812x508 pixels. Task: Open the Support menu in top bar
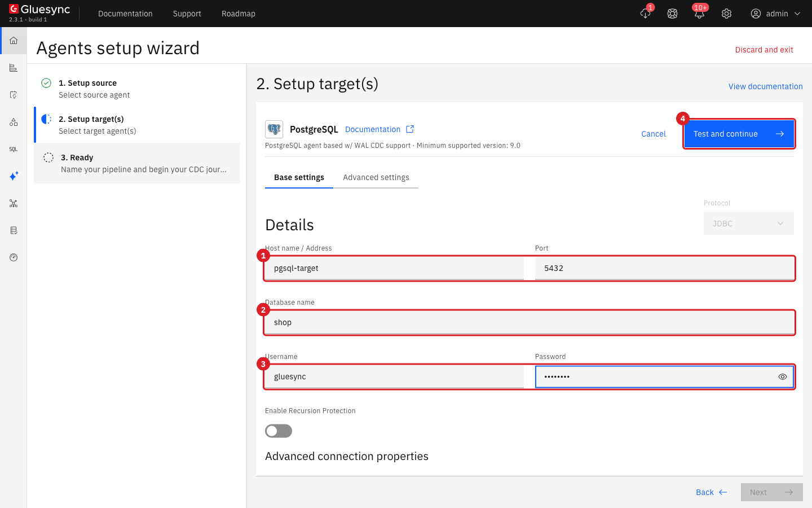point(187,14)
